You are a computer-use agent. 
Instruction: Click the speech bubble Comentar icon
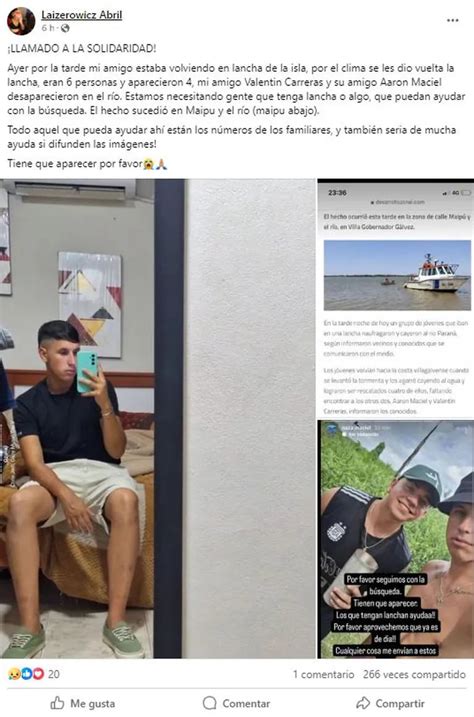[209, 703]
